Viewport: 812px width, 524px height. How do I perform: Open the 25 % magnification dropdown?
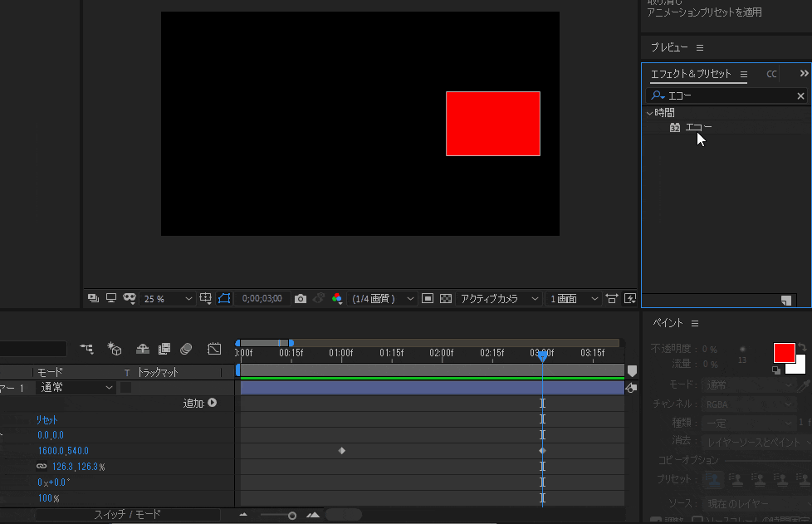[167, 299]
